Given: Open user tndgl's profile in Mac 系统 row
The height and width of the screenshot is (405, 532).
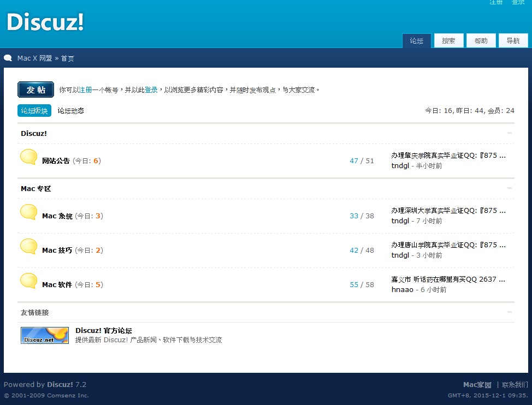Looking at the screenshot, I should pos(400,221).
